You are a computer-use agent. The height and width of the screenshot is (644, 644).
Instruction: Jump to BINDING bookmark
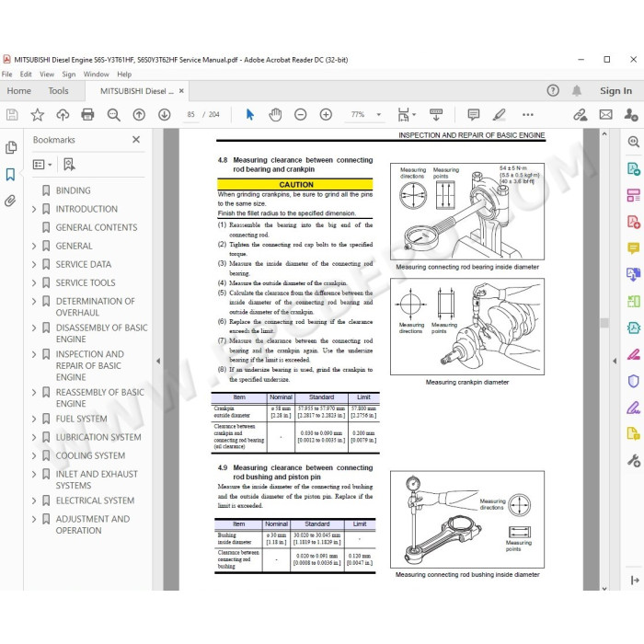73,190
